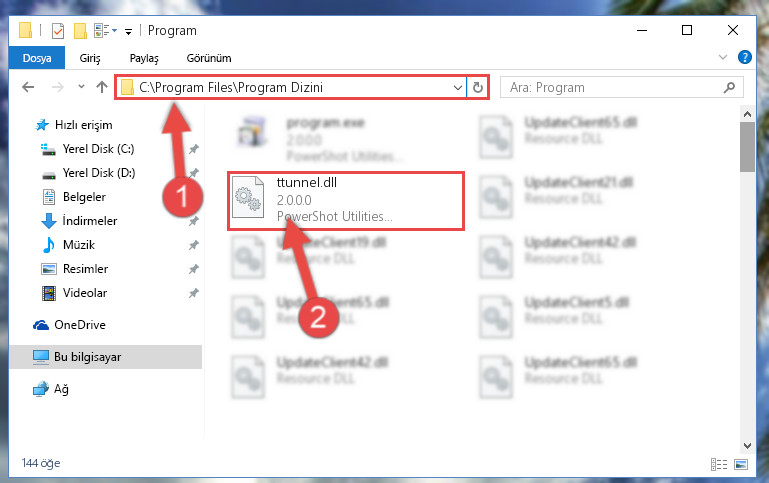
Task: Open recent locations dropdown arrow
Action: click(81, 87)
